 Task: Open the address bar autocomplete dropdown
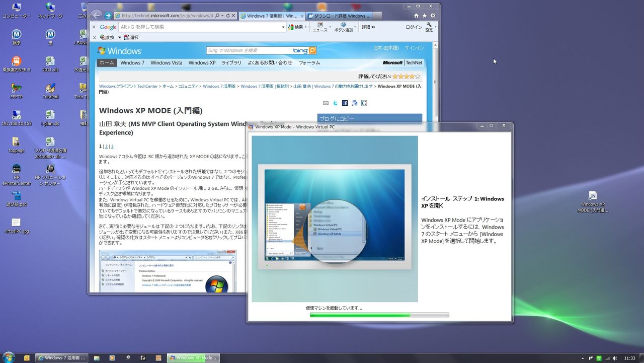(x=222, y=16)
